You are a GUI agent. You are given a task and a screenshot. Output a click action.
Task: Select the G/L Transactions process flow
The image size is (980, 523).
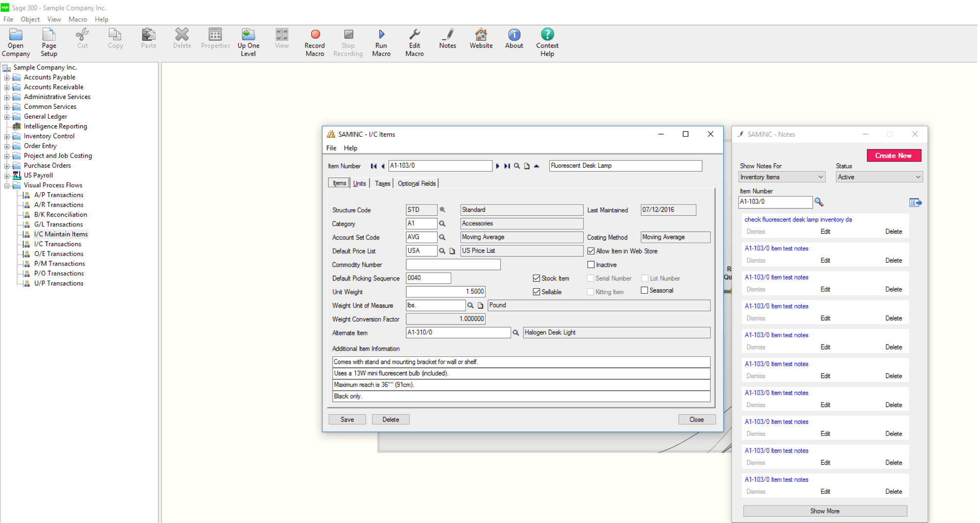58,224
